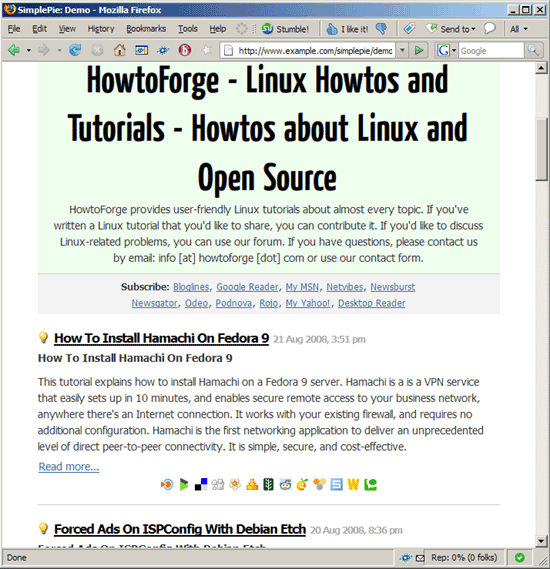
Task: Subscribe via My MSN link
Action: (x=302, y=287)
